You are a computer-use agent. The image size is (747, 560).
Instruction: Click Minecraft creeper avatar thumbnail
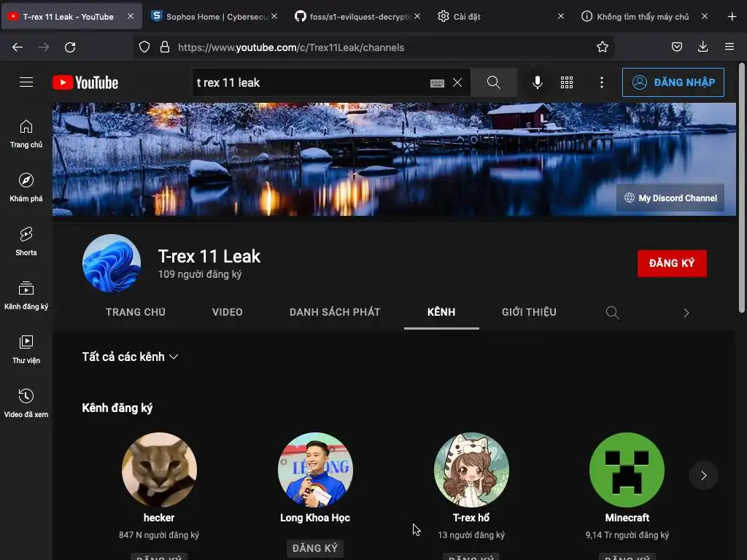627,470
